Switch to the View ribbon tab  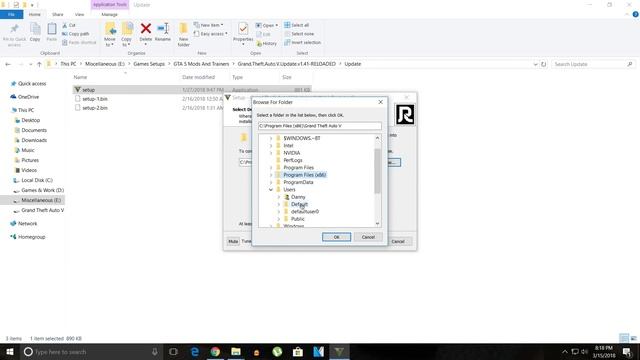pos(79,14)
